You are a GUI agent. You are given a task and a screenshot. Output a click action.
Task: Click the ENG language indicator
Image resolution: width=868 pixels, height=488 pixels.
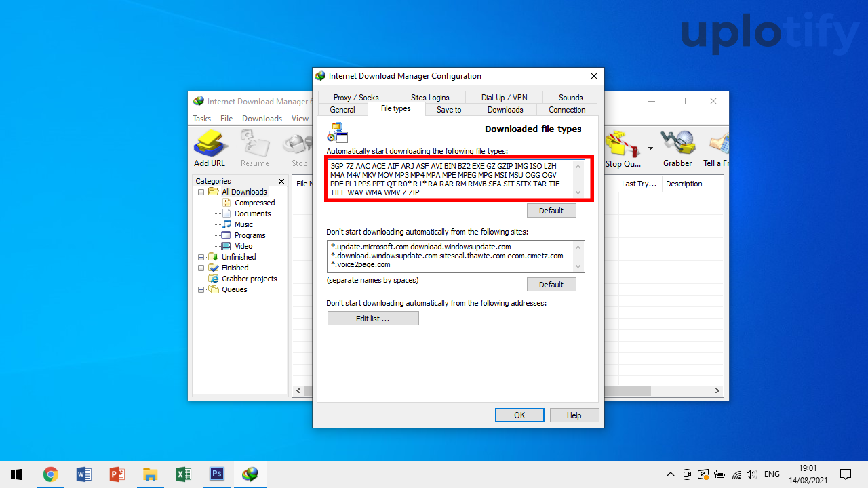pyautogui.click(x=772, y=474)
